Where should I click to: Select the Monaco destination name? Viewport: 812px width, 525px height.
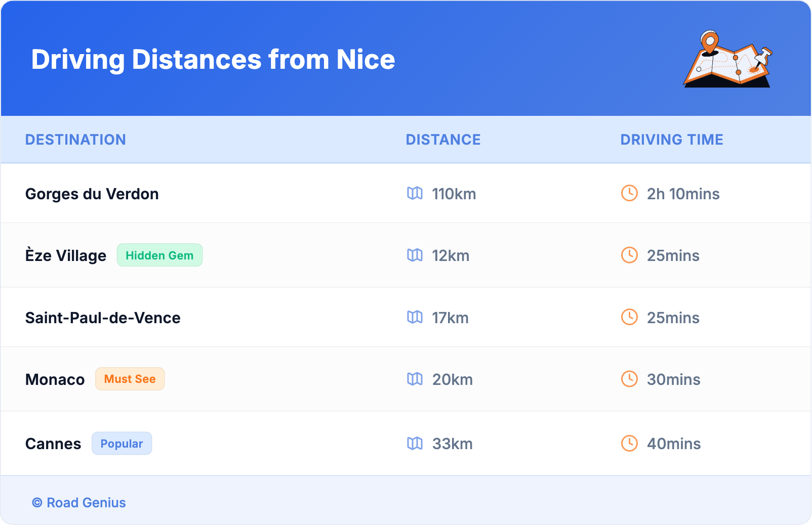tap(55, 379)
